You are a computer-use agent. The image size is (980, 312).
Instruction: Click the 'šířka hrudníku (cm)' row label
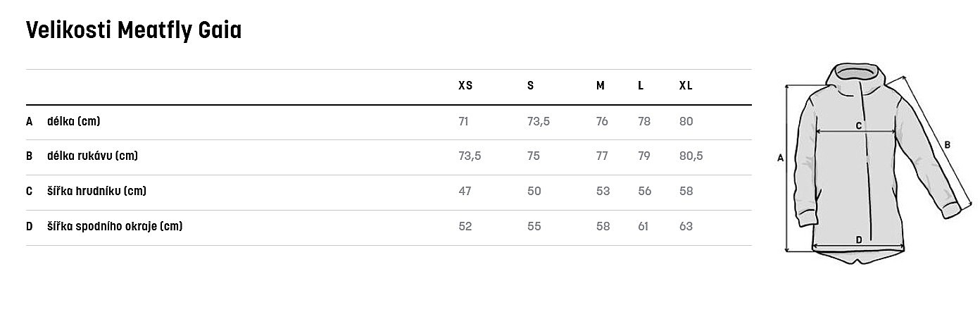point(96,191)
